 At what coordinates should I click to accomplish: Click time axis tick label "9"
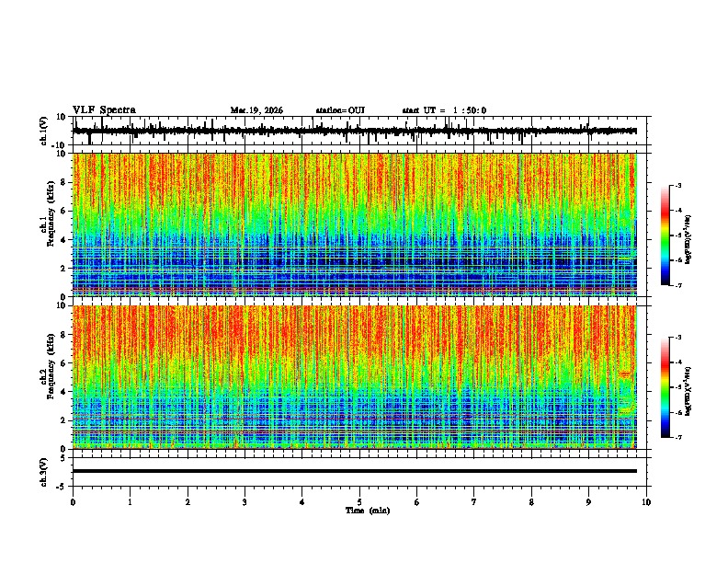pos(588,502)
